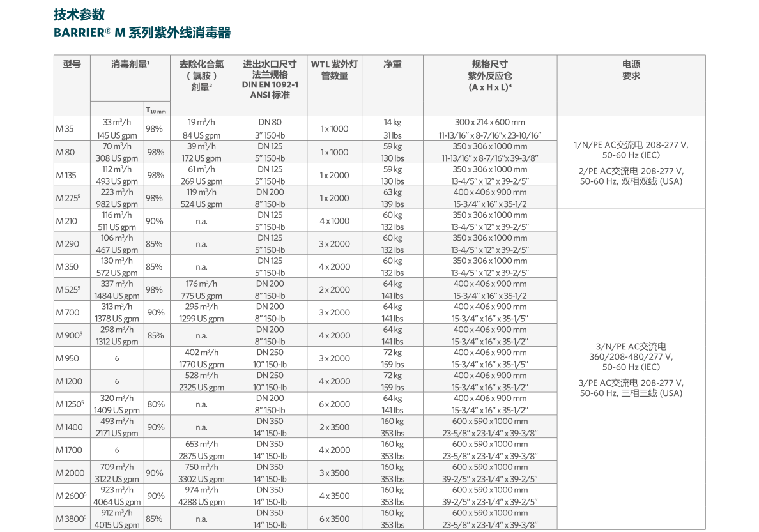Click the 去除化合氯 column header
The image size is (759, 532).
pyautogui.click(x=201, y=75)
